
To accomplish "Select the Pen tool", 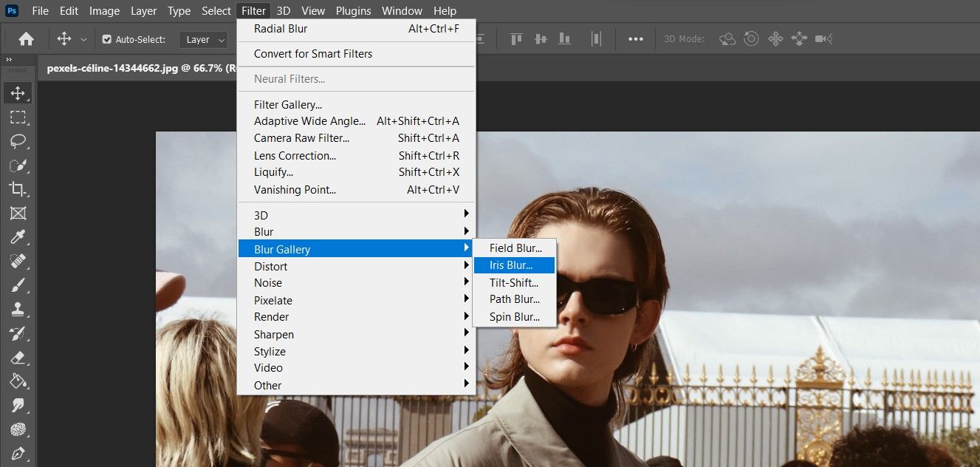I will 18,453.
